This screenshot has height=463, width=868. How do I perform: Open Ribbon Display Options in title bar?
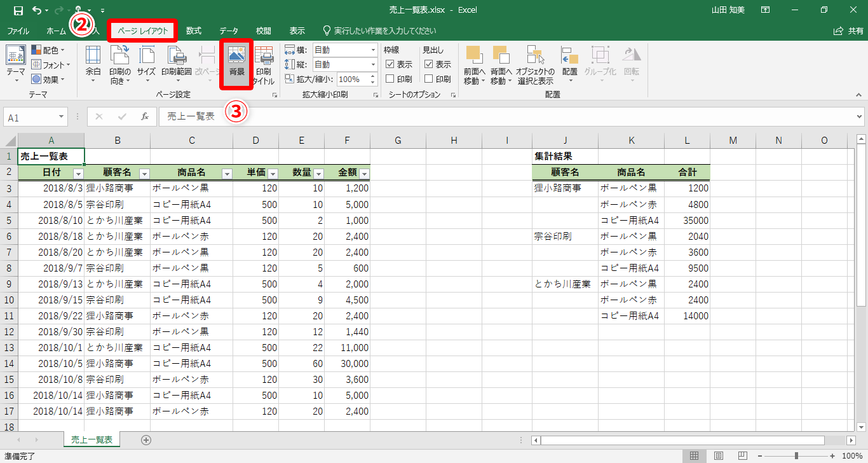tap(765, 10)
